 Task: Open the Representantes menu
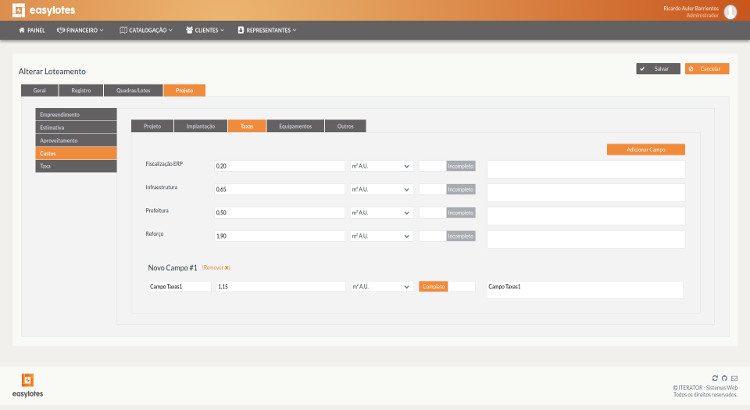(x=267, y=30)
